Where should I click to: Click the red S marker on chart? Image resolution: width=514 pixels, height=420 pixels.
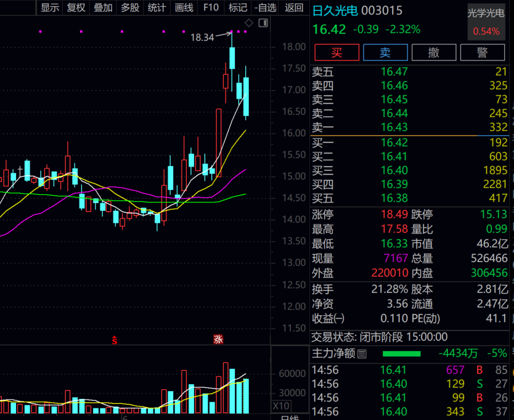pyautogui.click(x=115, y=340)
